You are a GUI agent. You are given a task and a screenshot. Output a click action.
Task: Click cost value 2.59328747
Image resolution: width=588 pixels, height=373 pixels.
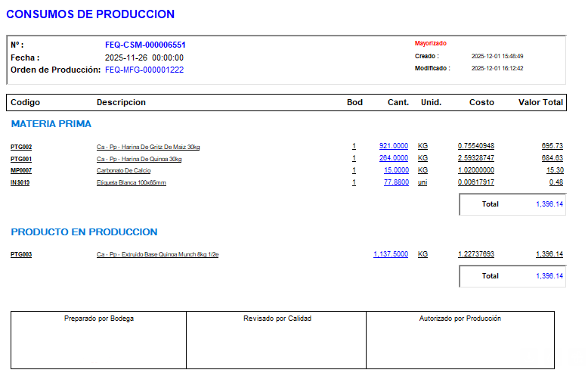(x=476, y=158)
